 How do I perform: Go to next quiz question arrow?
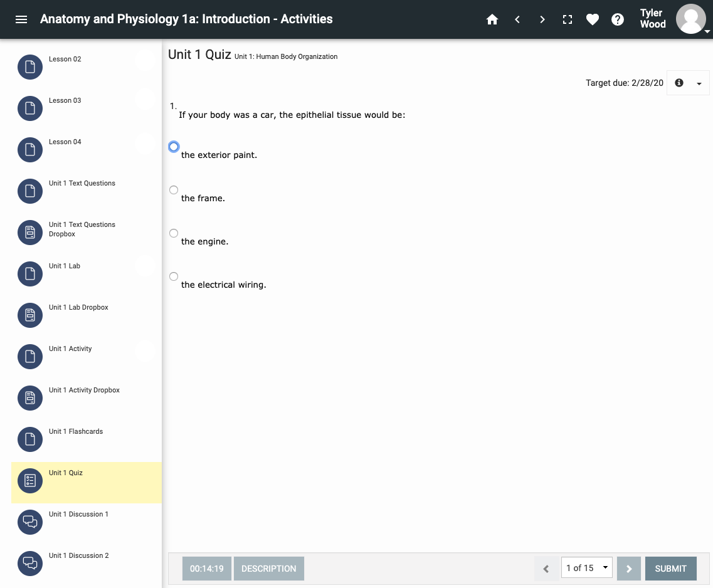click(629, 569)
